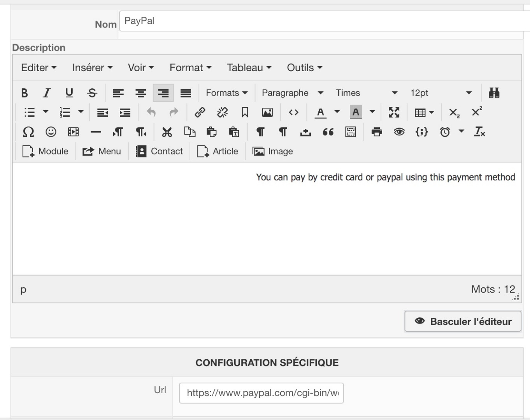Viewport: 530px width, 420px height.
Task: Open the table insert dropdown
Action: (424, 113)
